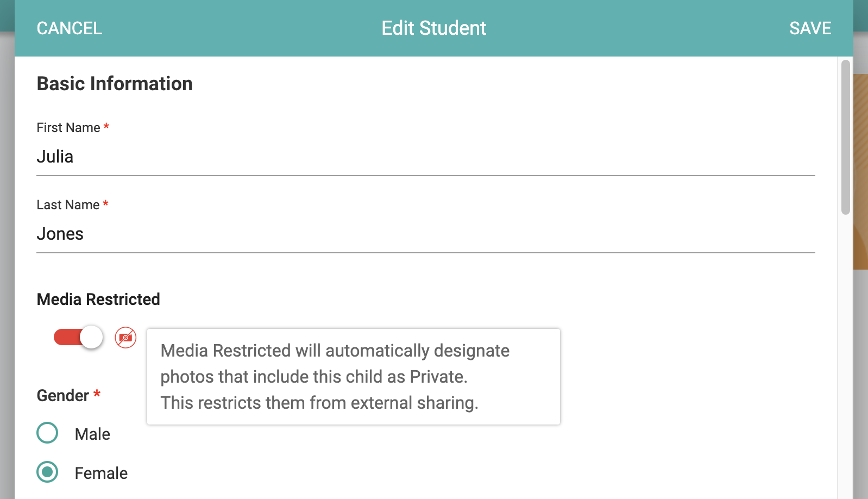Screen dimensions: 868x499
Task: Click the Edit Student dialog title
Action: 433,28
